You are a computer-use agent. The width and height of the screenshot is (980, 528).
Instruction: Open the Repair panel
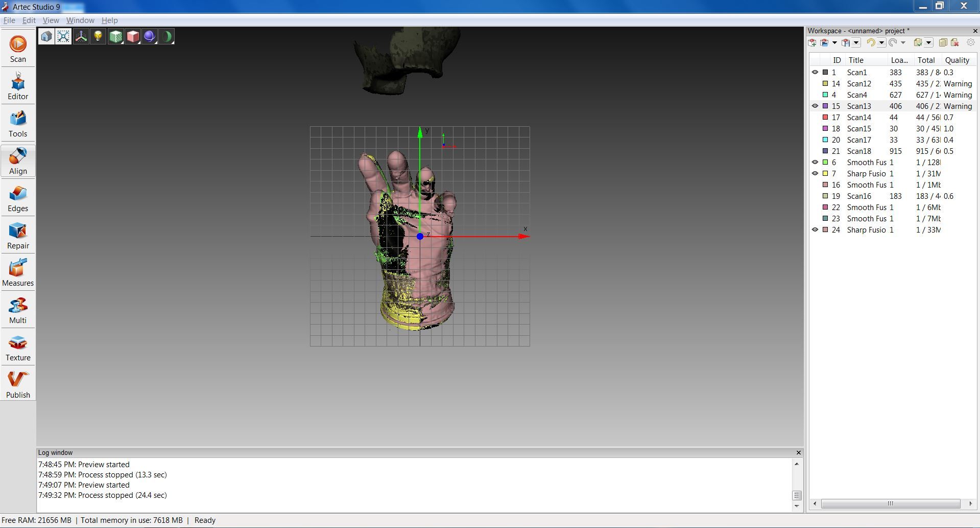click(18, 236)
